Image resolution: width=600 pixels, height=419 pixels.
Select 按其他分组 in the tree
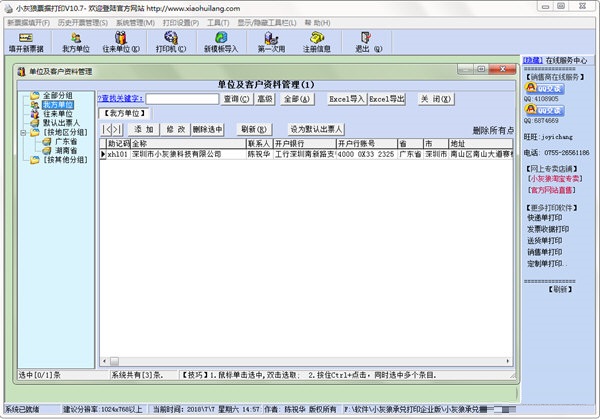[x=65, y=160]
